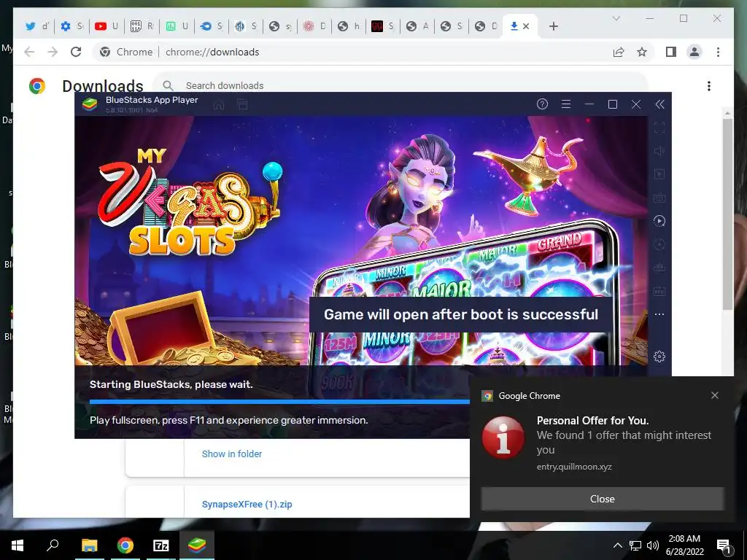
Task: Click the BlueStacks install APK icon
Action: (x=659, y=291)
